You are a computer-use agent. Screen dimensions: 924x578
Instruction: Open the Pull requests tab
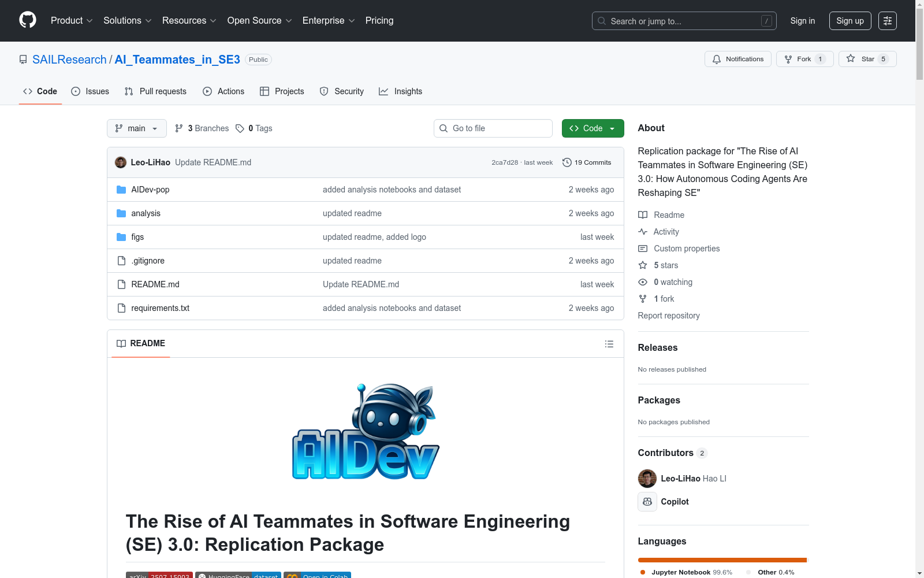click(155, 91)
